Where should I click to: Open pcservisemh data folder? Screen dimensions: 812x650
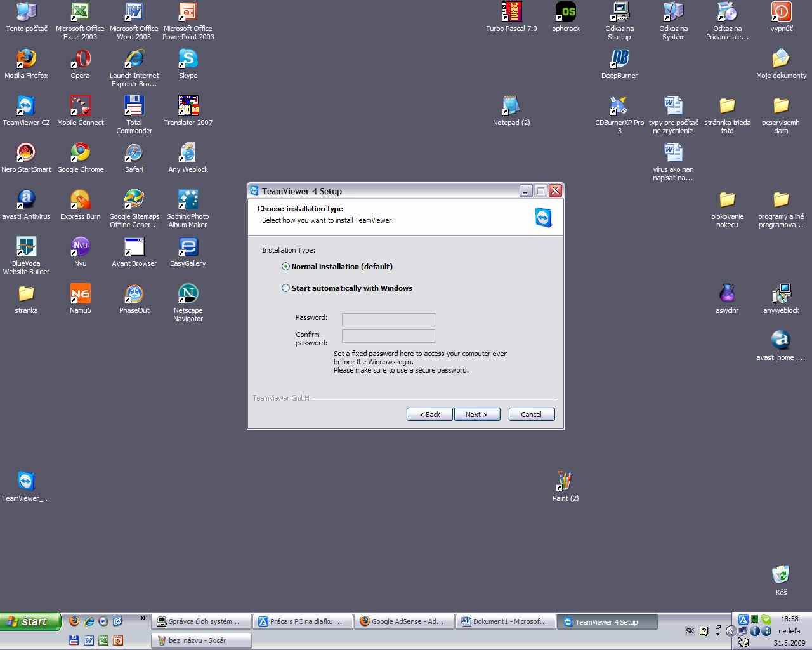click(781, 106)
